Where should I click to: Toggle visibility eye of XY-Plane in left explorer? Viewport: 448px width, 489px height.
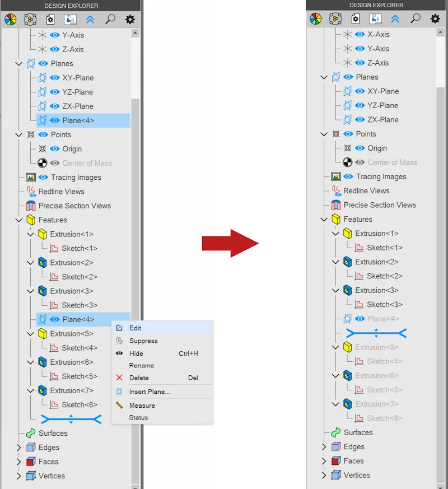(x=54, y=78)
